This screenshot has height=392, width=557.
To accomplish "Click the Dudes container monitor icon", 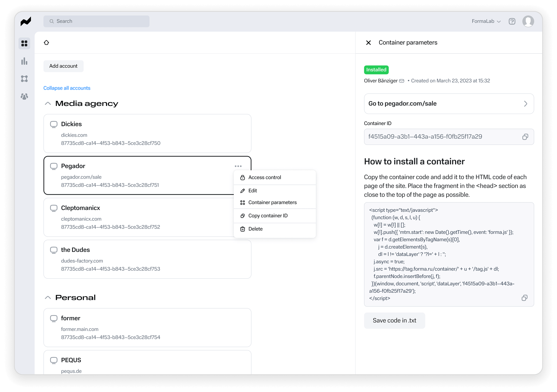I will click(x=54, y=250).
